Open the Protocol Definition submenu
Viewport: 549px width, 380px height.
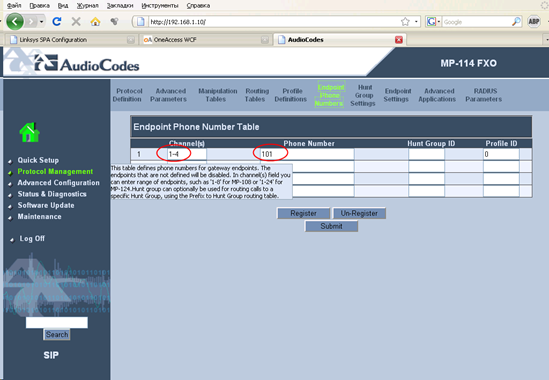(x=127, y=95)
